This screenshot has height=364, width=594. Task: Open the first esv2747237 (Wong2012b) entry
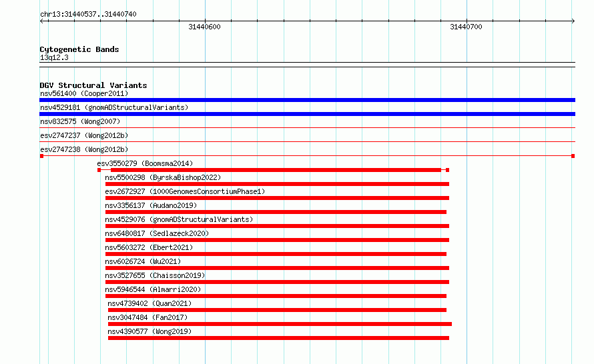coord(84,135)
